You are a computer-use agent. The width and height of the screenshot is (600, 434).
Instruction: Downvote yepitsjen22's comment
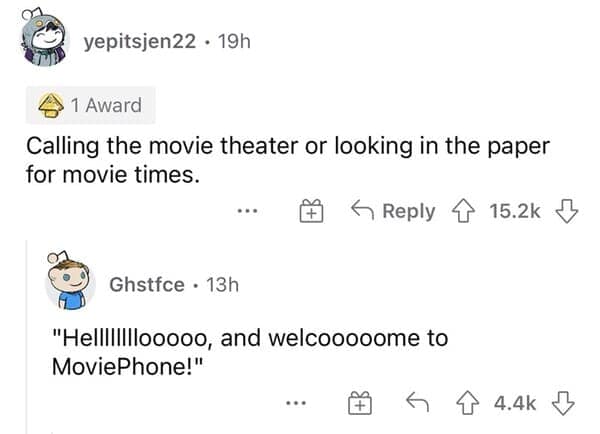tap(565, 211)
